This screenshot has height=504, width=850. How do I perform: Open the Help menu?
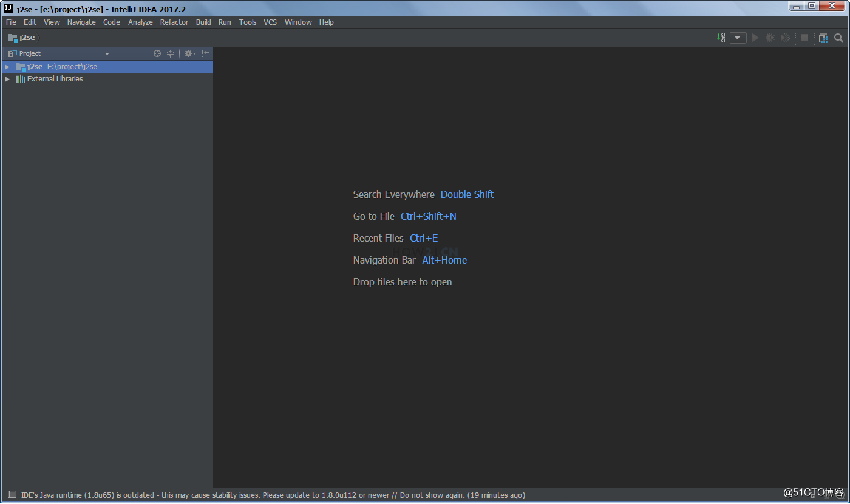coord(327,22)
